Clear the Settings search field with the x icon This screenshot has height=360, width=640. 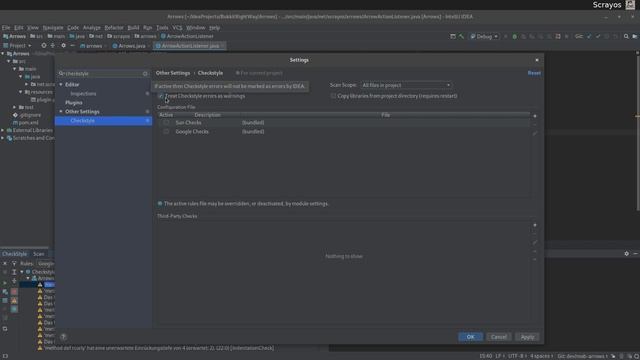coord(145,73)
